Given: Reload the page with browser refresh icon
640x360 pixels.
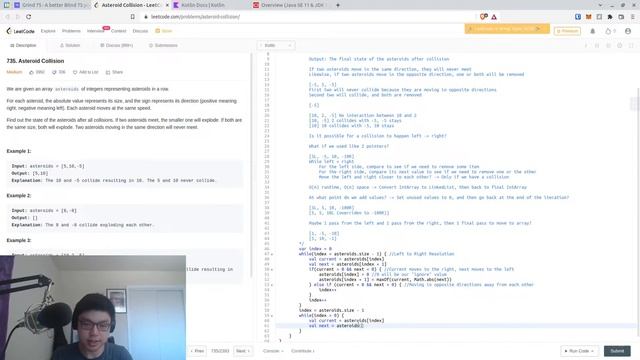Looking at the screenshot, I should [29, 17].
